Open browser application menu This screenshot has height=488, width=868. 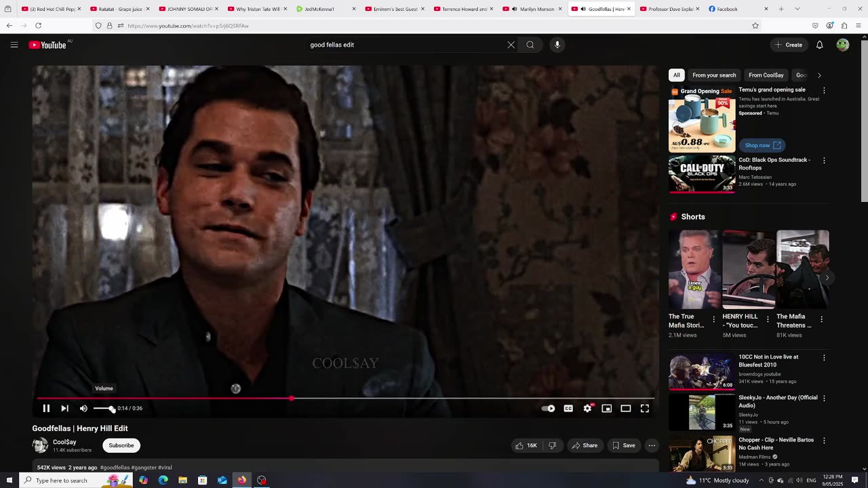tap(859, 26)
